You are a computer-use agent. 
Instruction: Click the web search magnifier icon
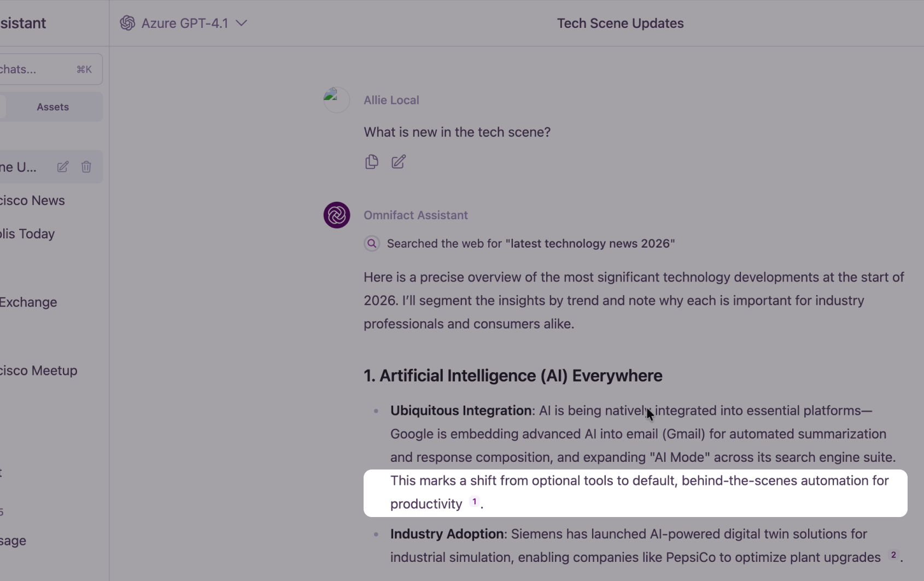click(x=372, y=243)
